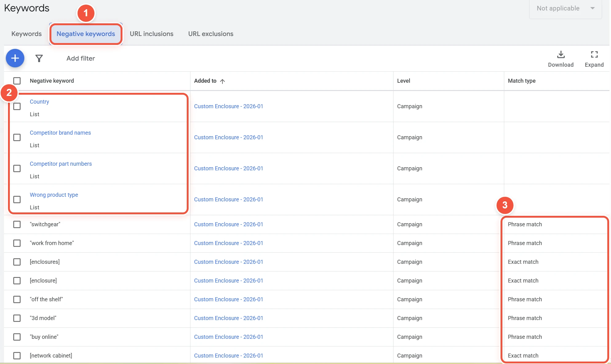
Task: Open the Not applicable dropdown
Action: pyautogui.click(x=565, y=9)
